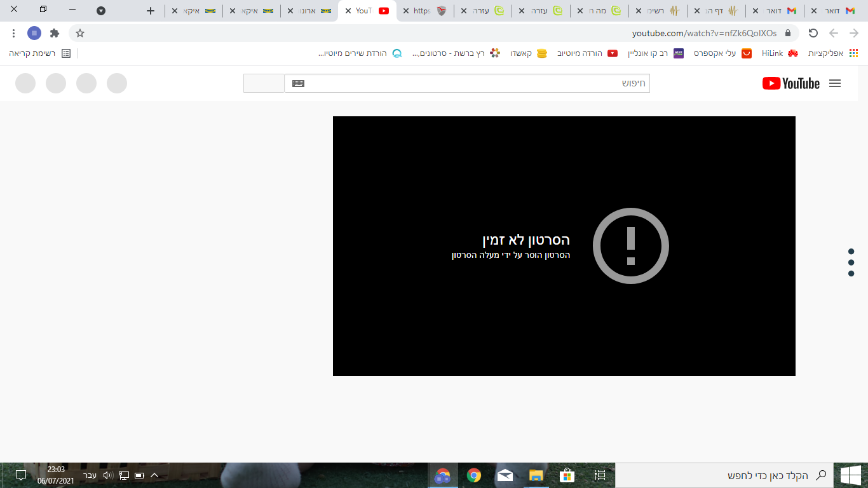Click the taskbar search box 'הקלד כאן כדי לחפש'
Image resolution: width=868 pixels, height=488 pixels.
click(x=724, y=475)
